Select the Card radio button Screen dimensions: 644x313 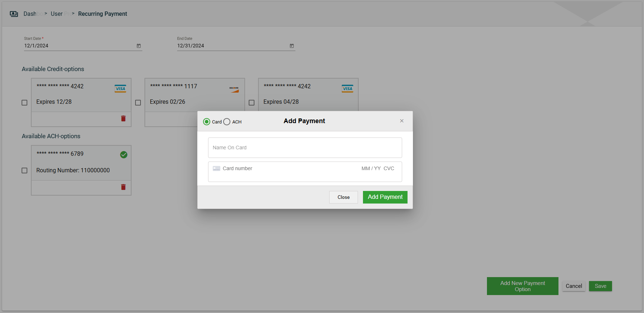tap(207, 122)
